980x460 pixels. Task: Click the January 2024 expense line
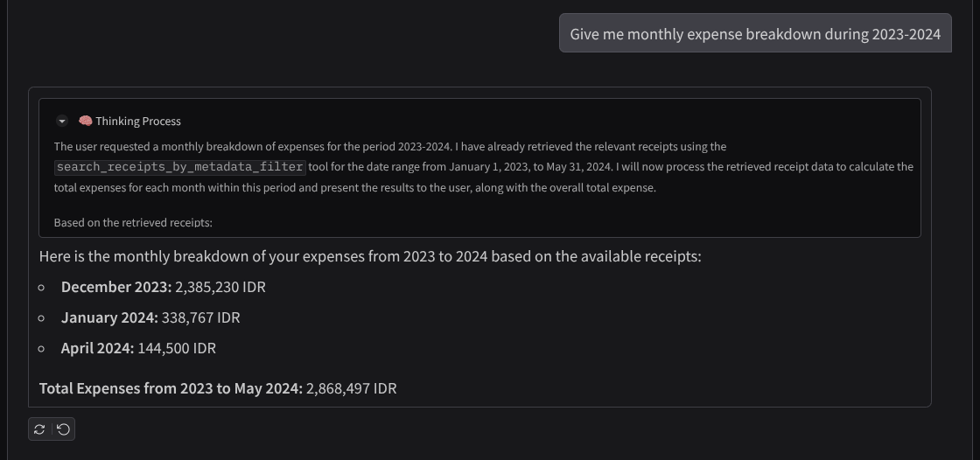(150, 317)
